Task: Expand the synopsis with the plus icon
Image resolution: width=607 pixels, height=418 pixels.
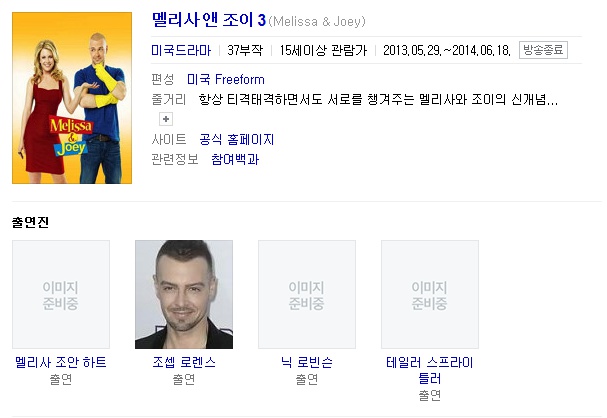Action: 166,119
